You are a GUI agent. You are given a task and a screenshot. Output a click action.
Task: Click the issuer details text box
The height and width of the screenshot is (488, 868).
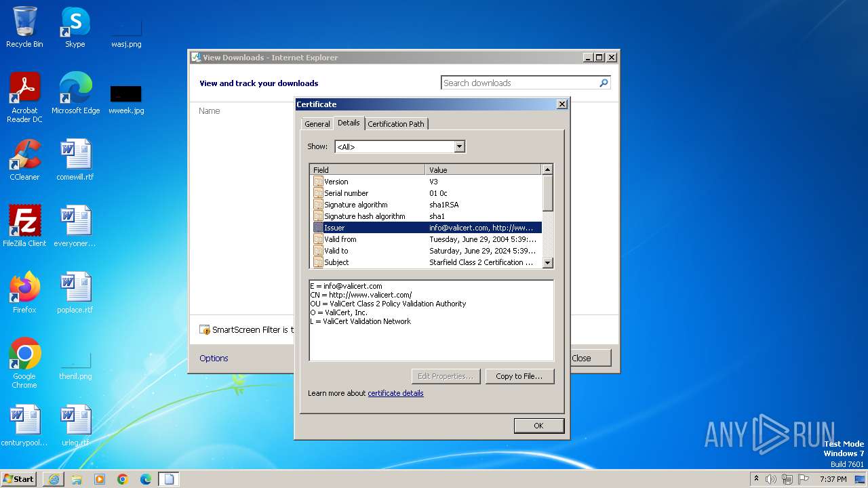coord(431,320)
